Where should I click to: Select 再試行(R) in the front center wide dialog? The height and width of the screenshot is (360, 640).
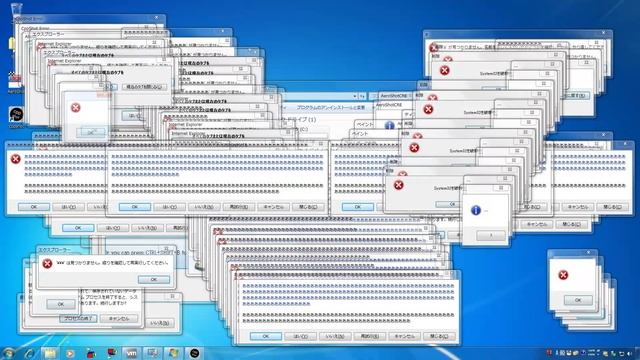pyautogui.click(x=239, y=207)
